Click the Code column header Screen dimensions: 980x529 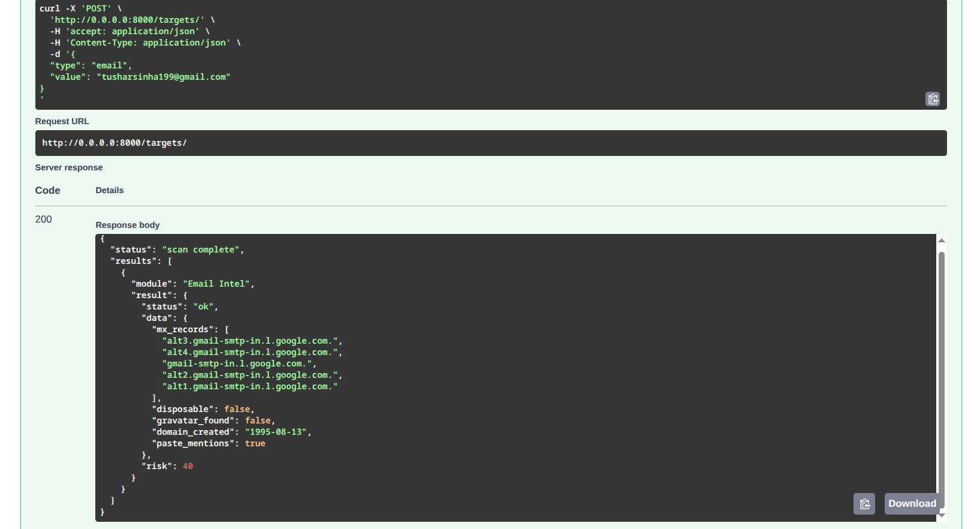(x=47, y=191)
